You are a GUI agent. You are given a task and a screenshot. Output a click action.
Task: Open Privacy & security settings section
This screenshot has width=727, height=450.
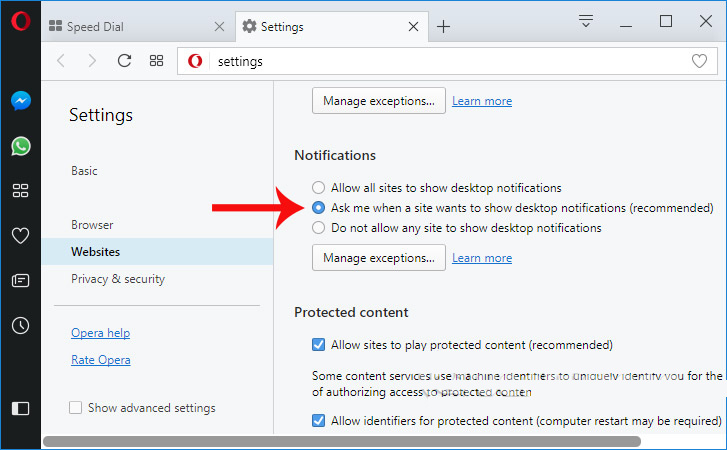click(x=118, y=279)
